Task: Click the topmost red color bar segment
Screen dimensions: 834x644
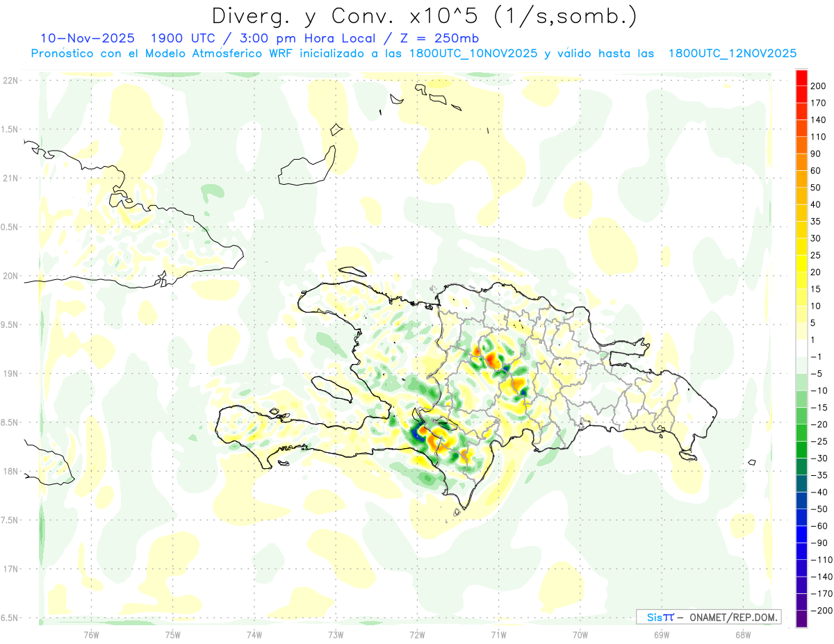Action: point(801,78)
